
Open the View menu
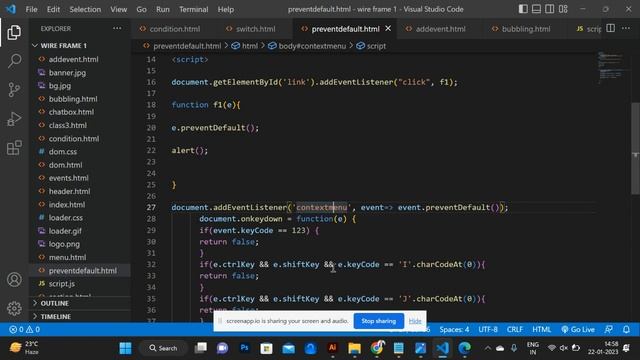pyautogui.click(x=118, y=9)
